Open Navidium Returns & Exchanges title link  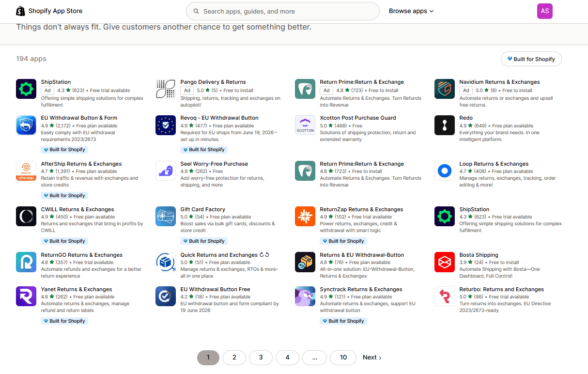coord(499,82)
